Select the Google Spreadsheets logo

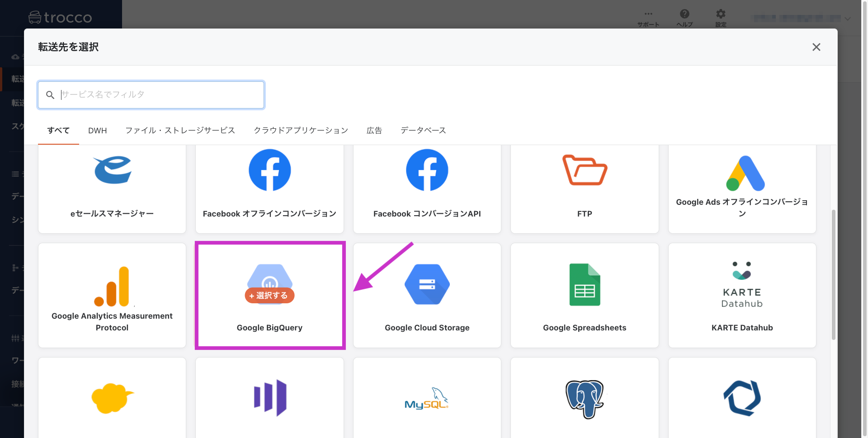click(585, 284)
